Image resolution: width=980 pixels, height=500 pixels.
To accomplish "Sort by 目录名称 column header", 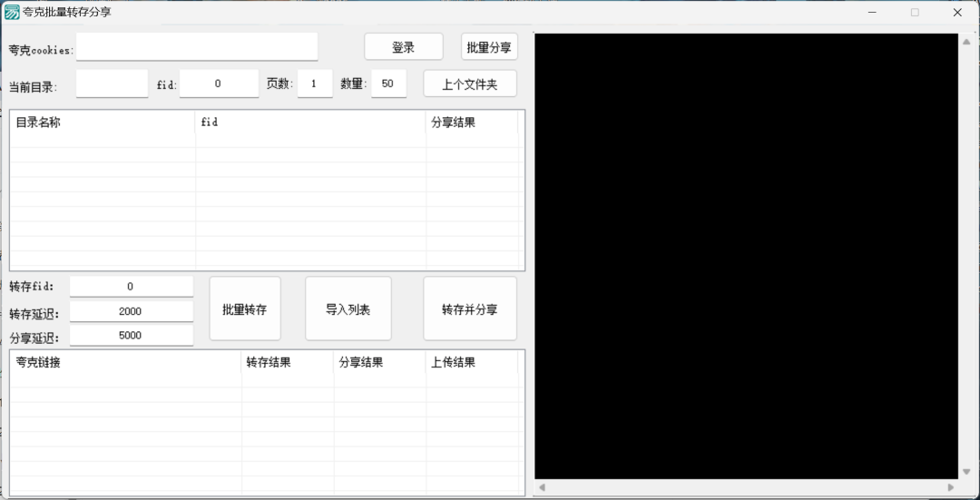I will click(102, 123).
